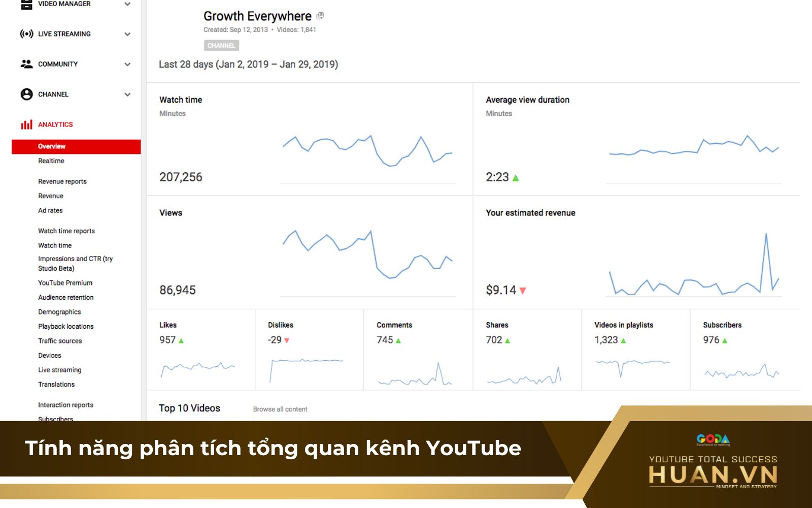Open the Revenue report link

pos(51,196)
